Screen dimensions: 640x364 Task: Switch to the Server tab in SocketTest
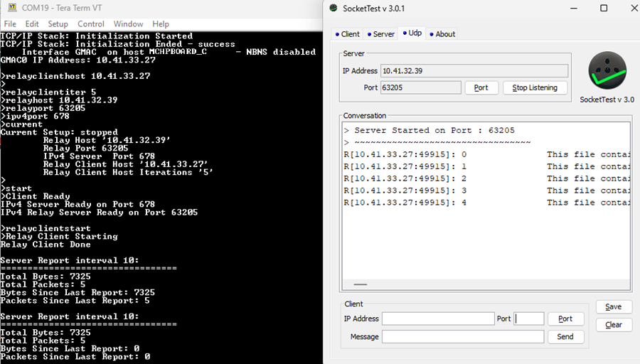coord(381,34)
